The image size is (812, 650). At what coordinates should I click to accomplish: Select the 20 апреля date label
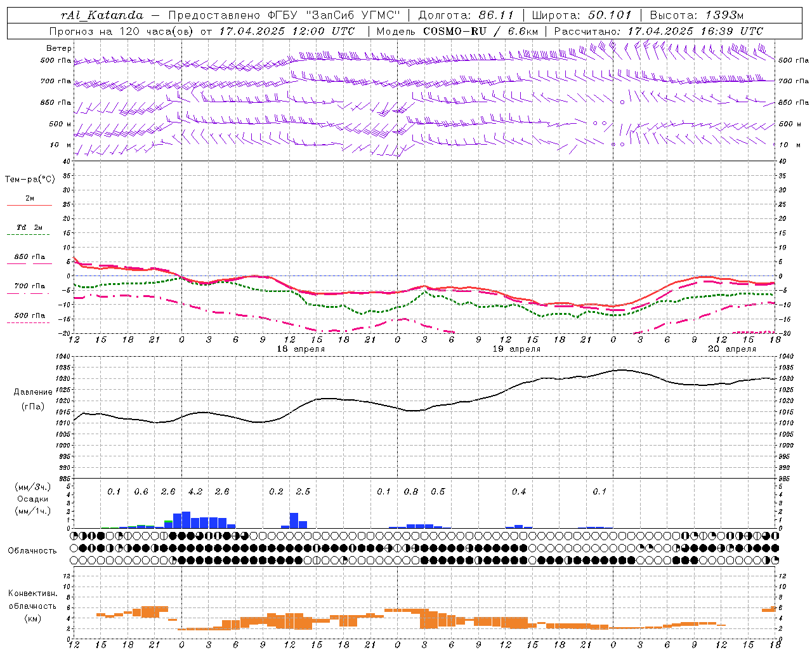click(x=732, y=349)
